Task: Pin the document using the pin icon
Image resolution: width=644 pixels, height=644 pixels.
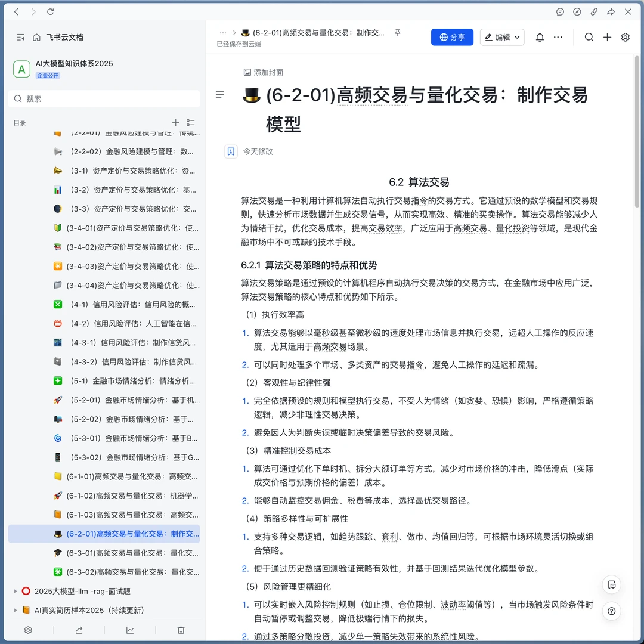Action: pyautogui.click(x=397, y=33)
